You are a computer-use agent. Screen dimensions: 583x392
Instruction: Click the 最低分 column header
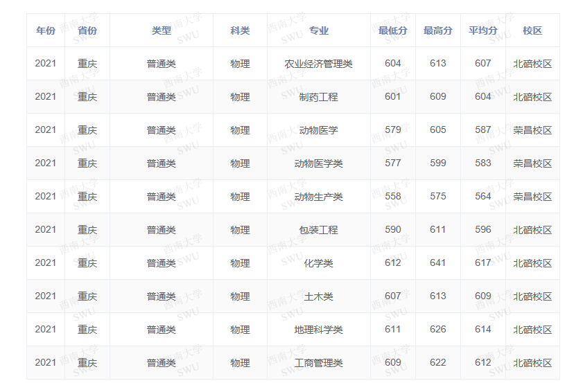[393, 30]
